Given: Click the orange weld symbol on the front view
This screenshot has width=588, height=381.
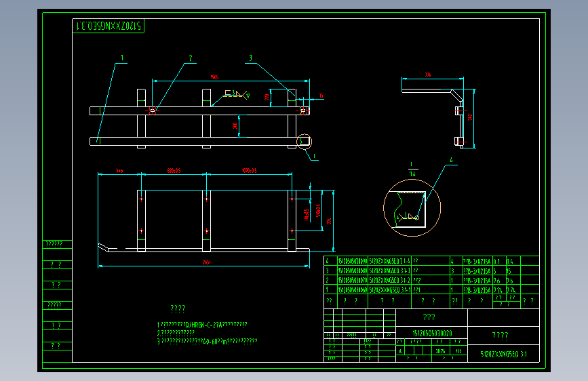Looking at the screenshot, I should (x=235, y=94).
